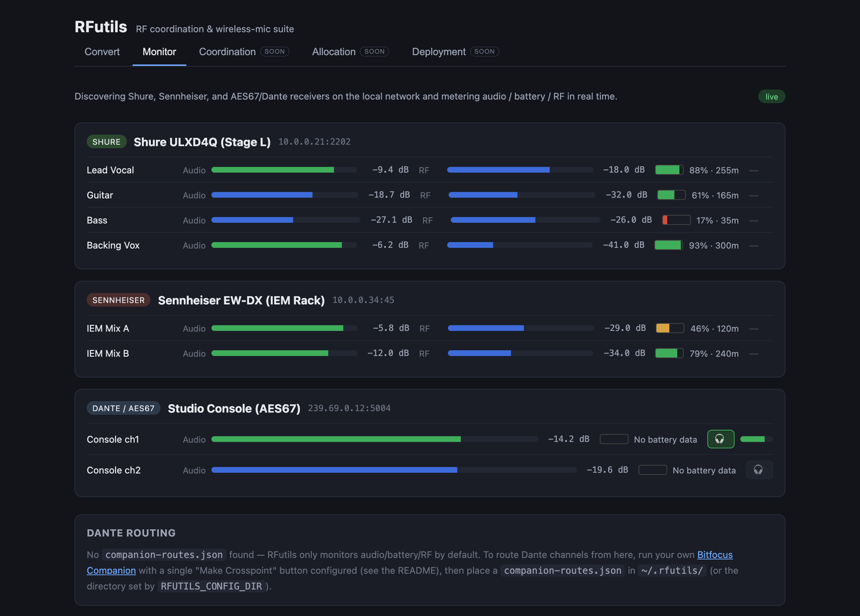Click Lead Vocal battery icon
Image resolution: width=860 pixels, height=616 pixels.
tap(669, 170)
